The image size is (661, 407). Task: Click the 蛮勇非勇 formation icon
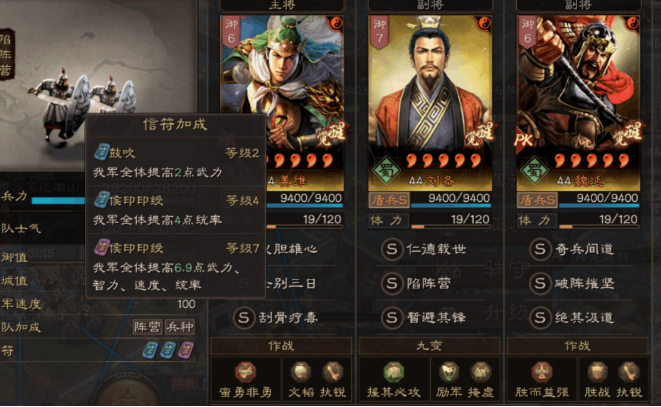(x=245, y=372)
